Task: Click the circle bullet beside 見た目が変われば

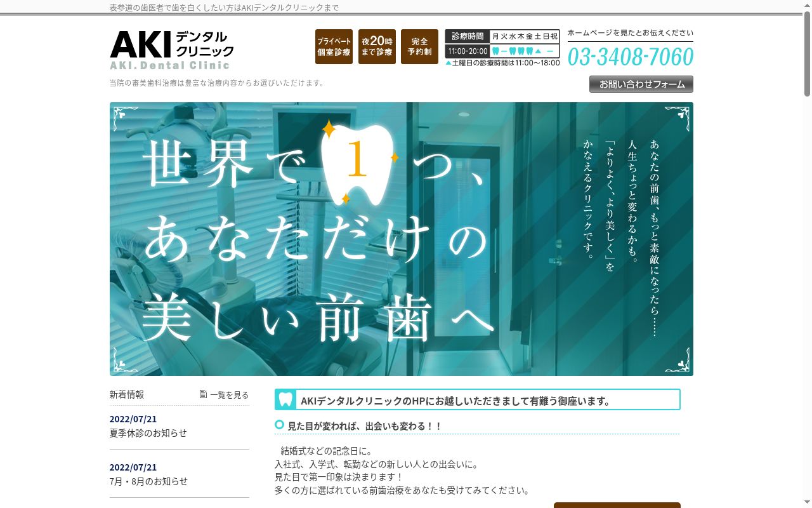Action: coord(279,424)
